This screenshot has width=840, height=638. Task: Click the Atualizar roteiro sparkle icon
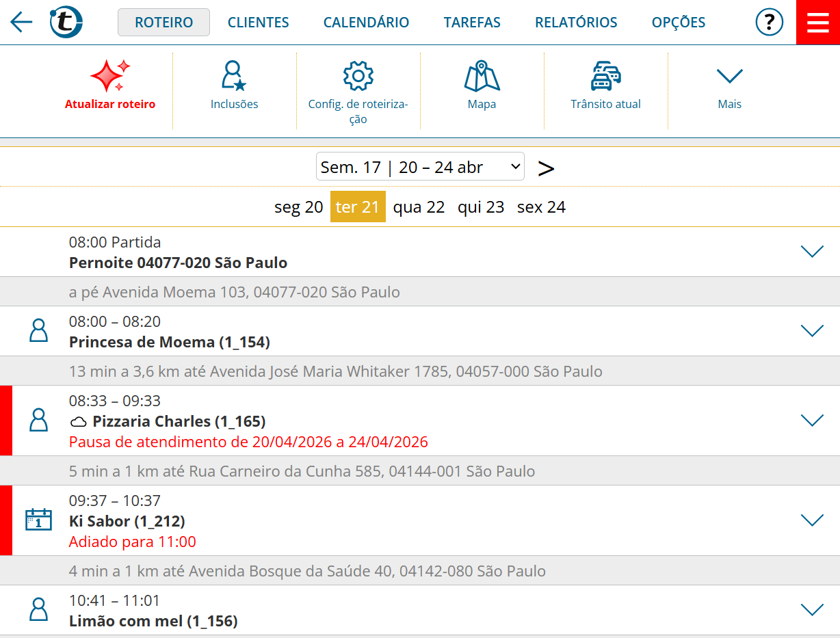tap(109, 76)
